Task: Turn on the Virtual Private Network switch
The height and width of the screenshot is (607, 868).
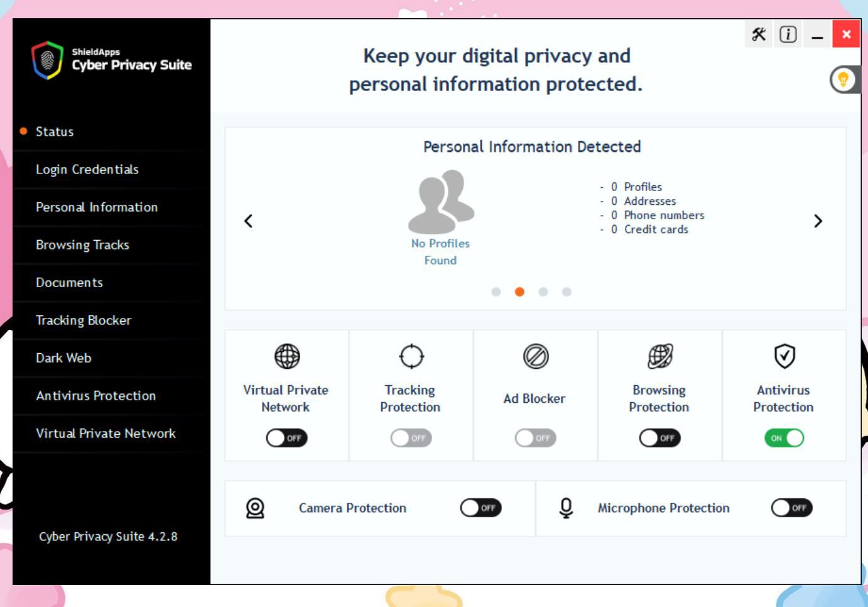Action: 287,438
